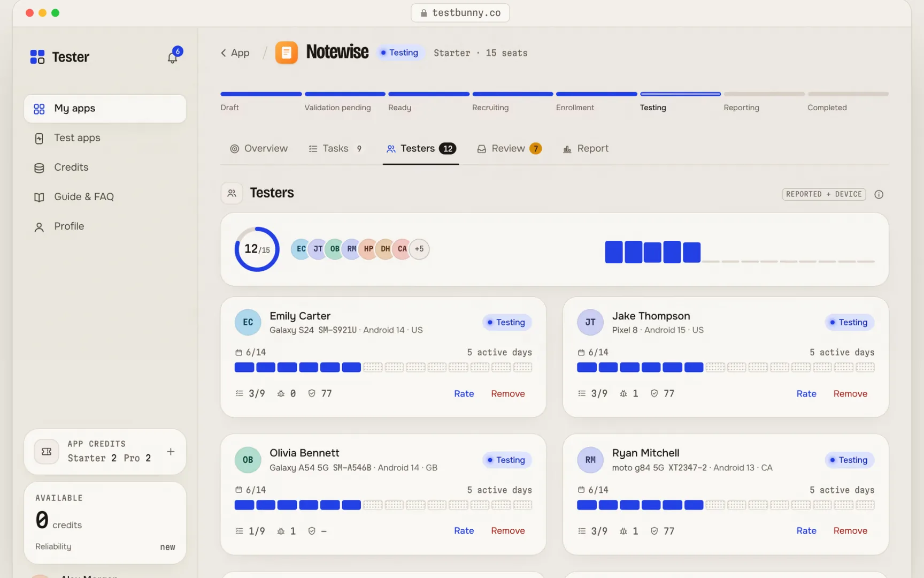Click Ryan Mitchell's RM avatar on card
924x578 pixels.
(590, 460)
